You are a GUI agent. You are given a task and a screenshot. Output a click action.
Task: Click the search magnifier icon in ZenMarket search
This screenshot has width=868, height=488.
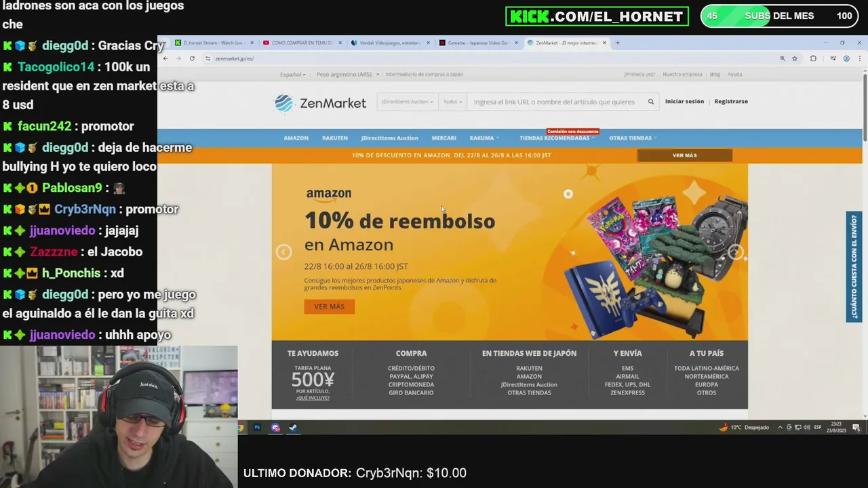click(x=650, y=102)
